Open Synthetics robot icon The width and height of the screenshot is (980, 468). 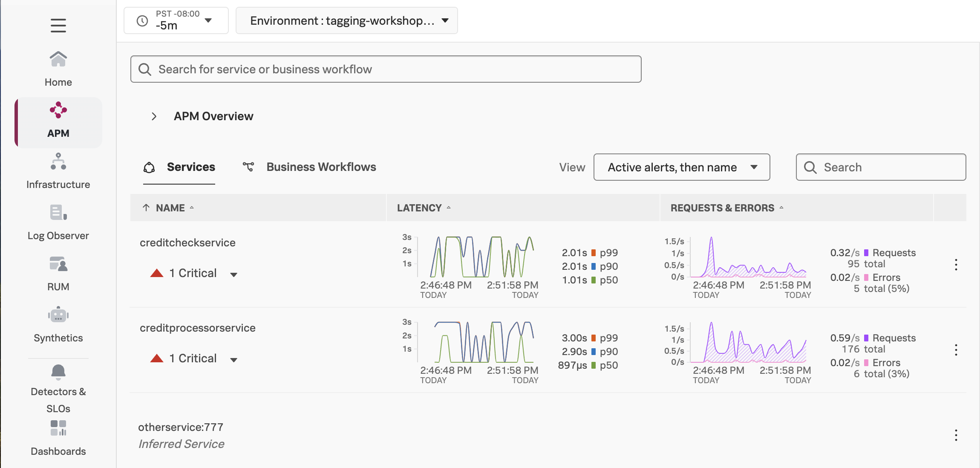click(x=58, y=315)
